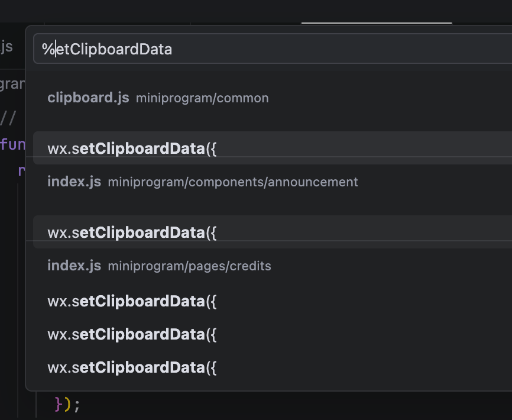The height and width of the screenshot is (420, 512).
Task: Select last wx.setClipboardData match under pages/credits
Action: (132, 367)
